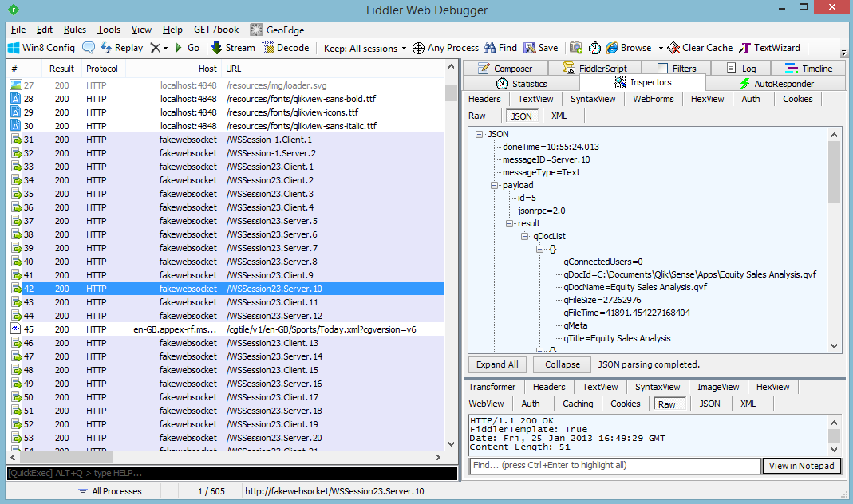Viewport: 853px width, 504px height.
Task: Open the View menu
Action: [141, 30]
